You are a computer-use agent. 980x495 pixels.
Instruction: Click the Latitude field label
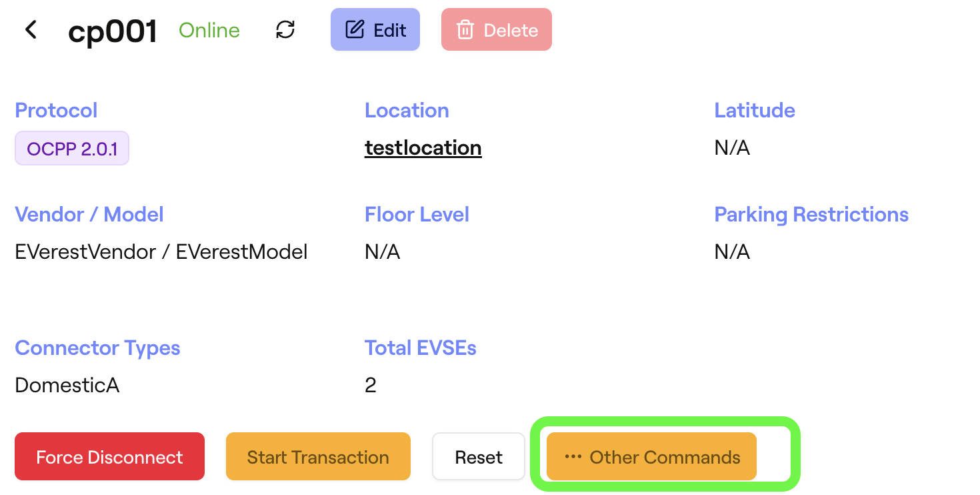click(755, 110)
